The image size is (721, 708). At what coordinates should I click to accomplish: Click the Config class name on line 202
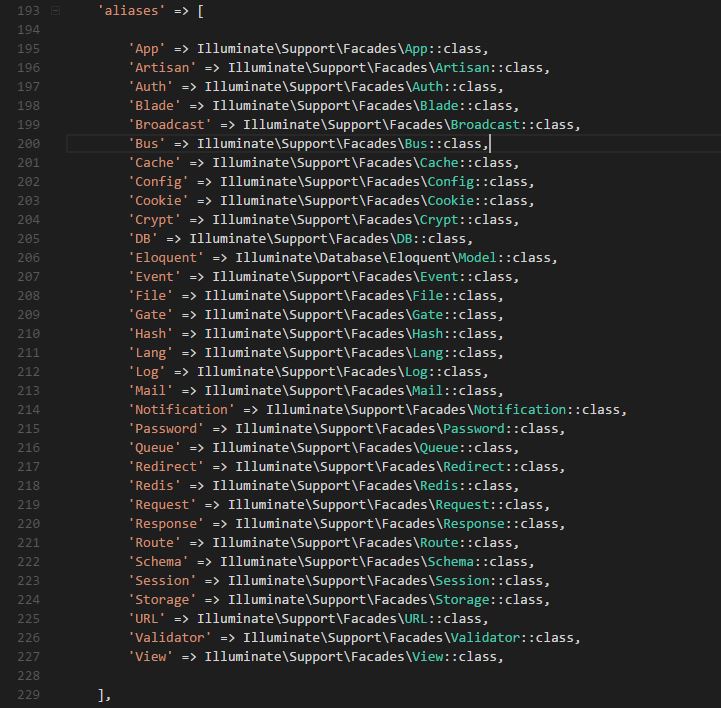tap(451, 182)
